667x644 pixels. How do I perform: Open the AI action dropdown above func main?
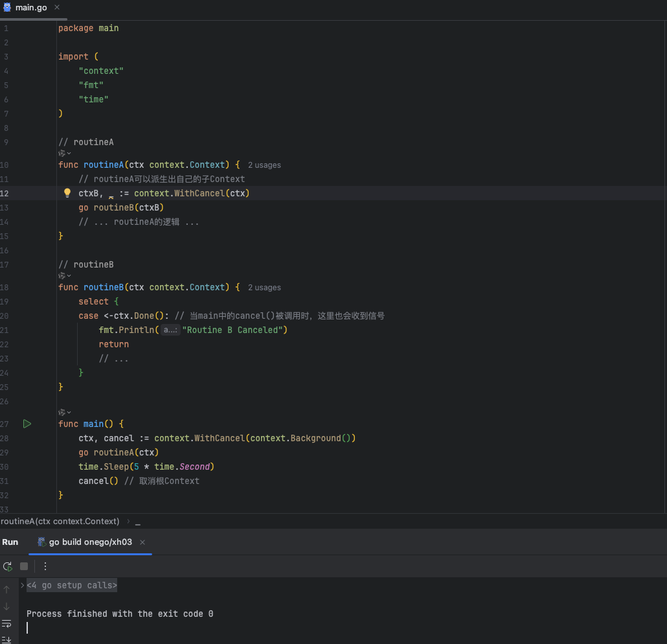tap(64, 413)
